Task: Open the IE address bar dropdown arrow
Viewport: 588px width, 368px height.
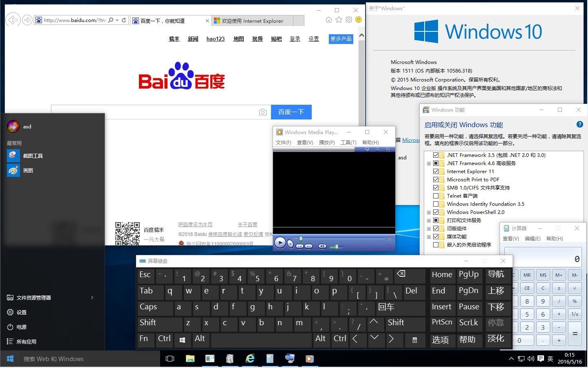Action: (x=117, y=20)
